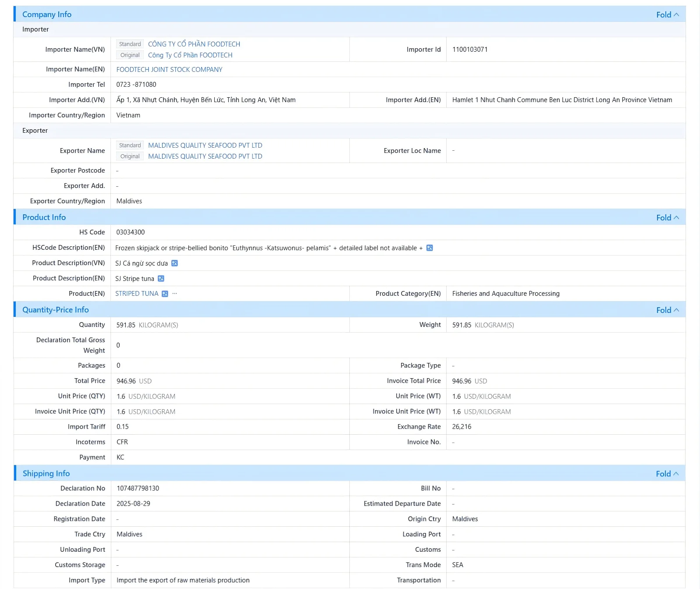Image resolution: width=700 pixels, height=589 pixels.
Task: Fold the Shipping Info section
Action: coord(667,474)
